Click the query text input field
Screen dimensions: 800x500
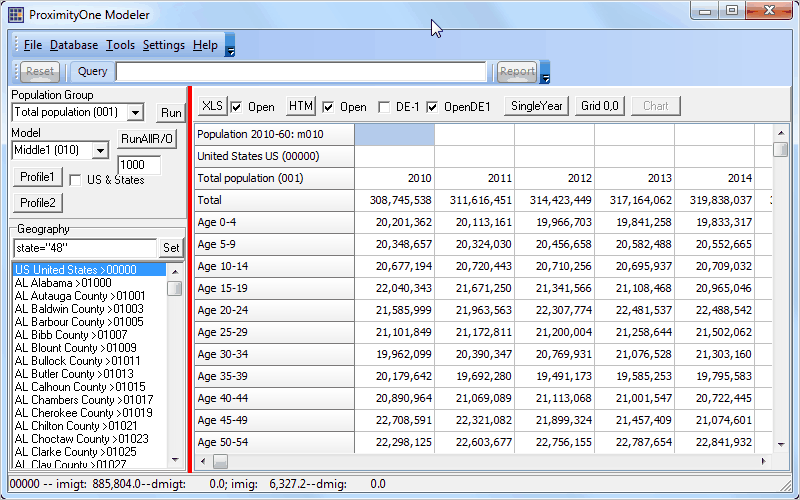(x=301, y=71)
